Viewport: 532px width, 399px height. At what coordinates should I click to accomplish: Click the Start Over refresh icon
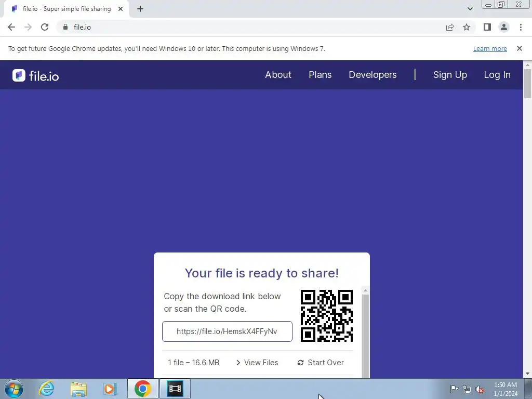point(300,363)
